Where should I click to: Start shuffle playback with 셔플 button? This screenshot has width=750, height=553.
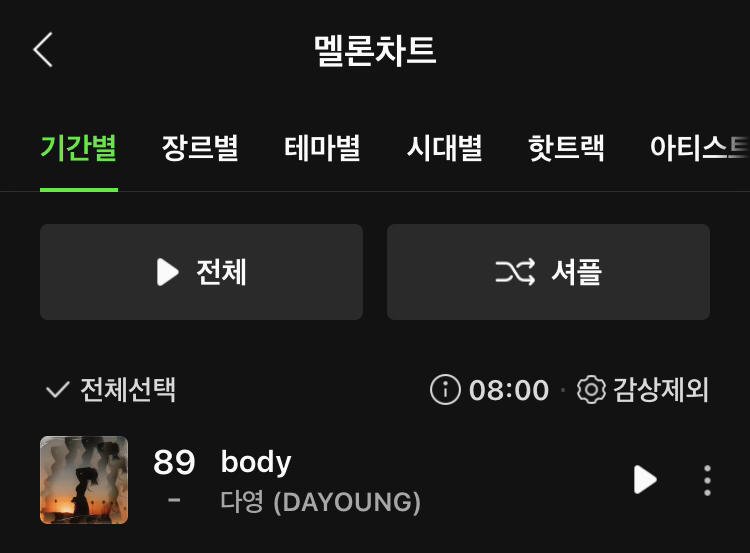548,272
